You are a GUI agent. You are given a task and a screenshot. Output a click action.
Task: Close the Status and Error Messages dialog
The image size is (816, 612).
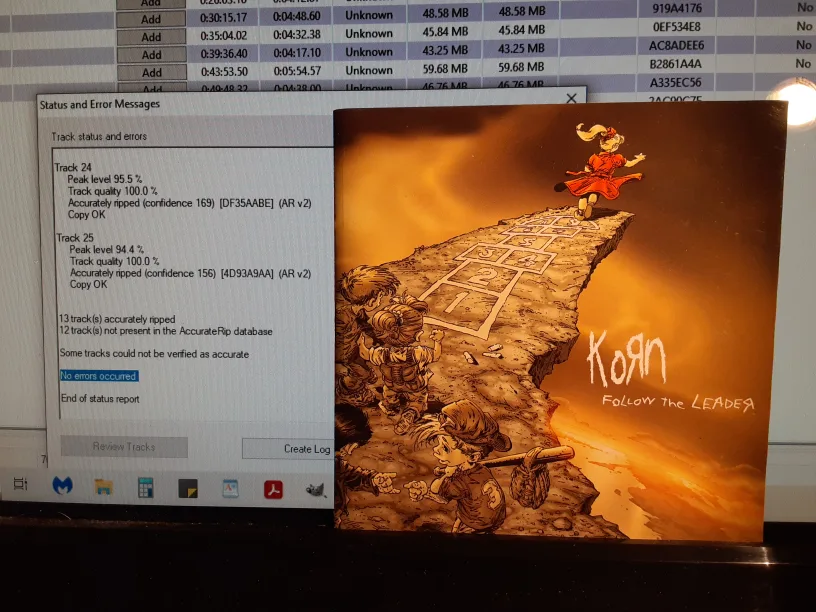571,98
